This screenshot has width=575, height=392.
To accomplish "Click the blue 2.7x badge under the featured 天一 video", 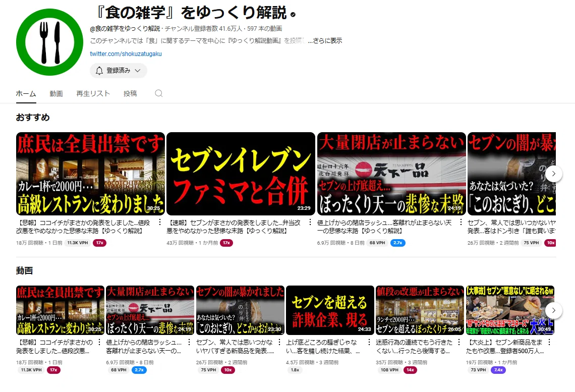I will (x=398, y=243).
